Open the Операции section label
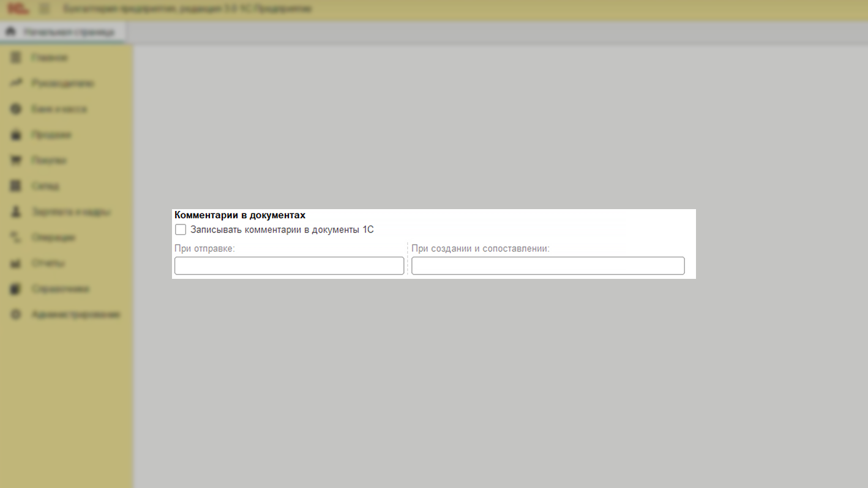 click(x=53, y=237)
